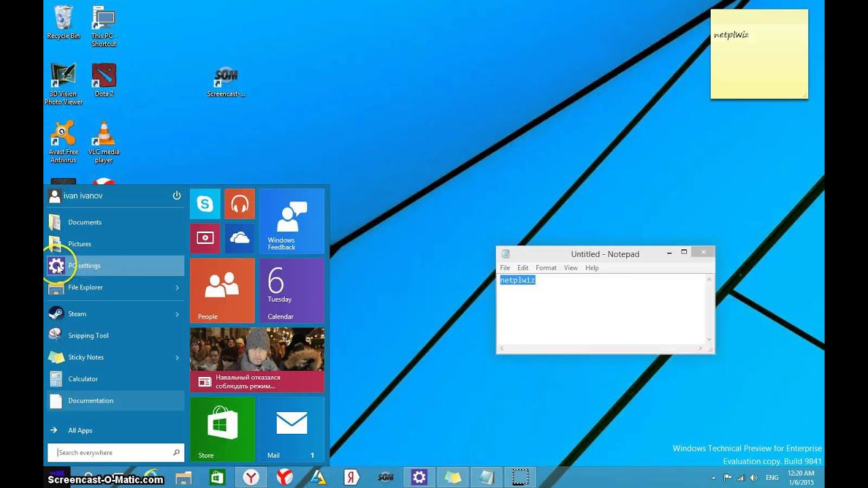Open the OneDrive cloud tile
Screen dimensions: 868x488
[x=239, y=238]
